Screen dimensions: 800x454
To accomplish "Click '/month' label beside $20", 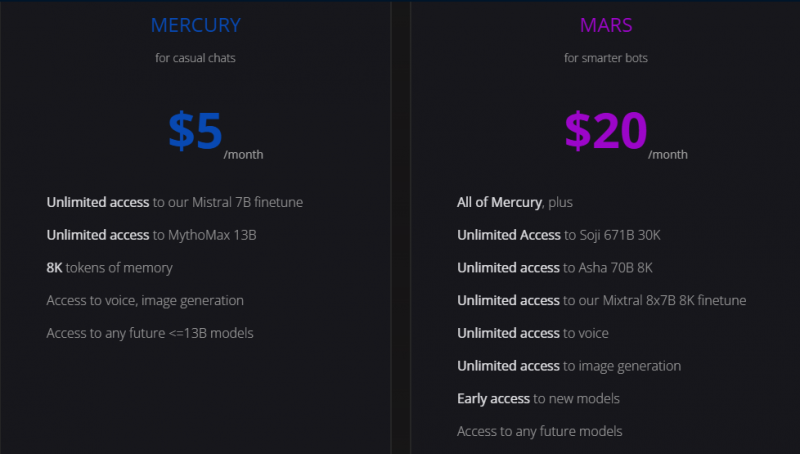I will pyautogui.click(x=668, y=155).
